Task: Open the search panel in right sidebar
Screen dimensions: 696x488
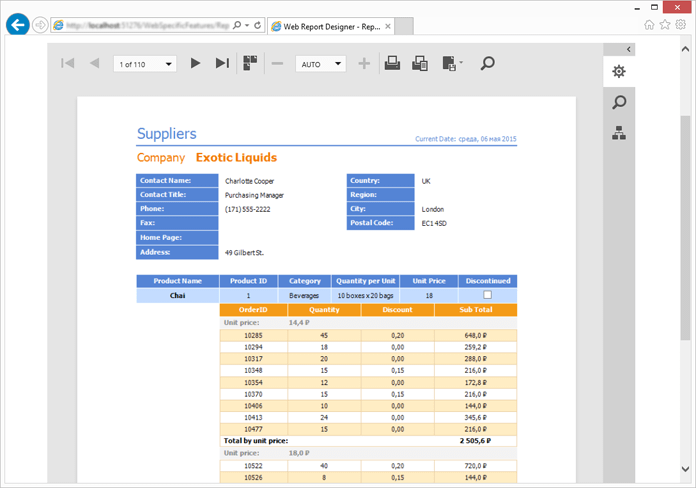Action: pos(620,102)
